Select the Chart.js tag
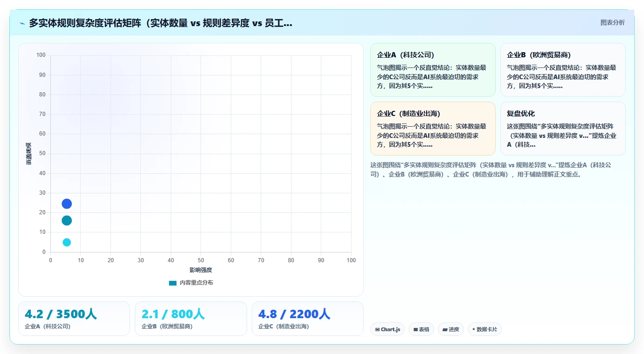This screenshot has width=644, height=354. (388, 329)
